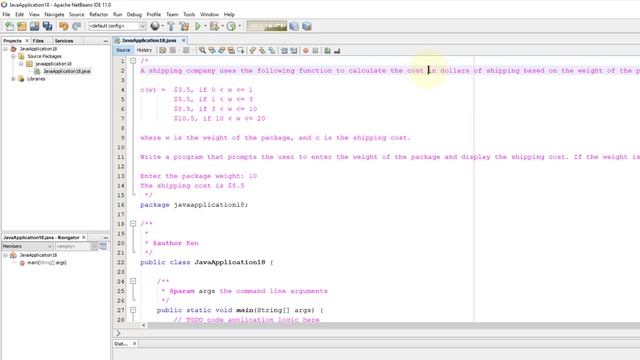Collapse code fold at line 18
The image size is (640, 360).
(133, 224)
